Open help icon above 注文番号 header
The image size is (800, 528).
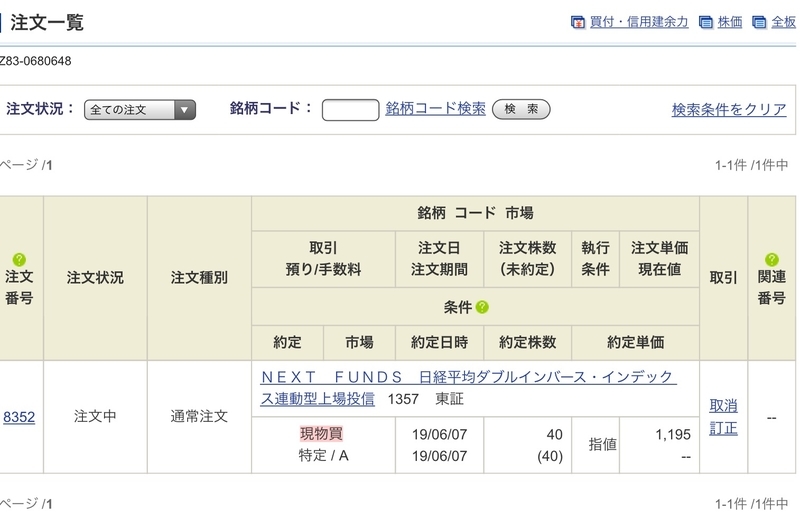pos(19,259)
